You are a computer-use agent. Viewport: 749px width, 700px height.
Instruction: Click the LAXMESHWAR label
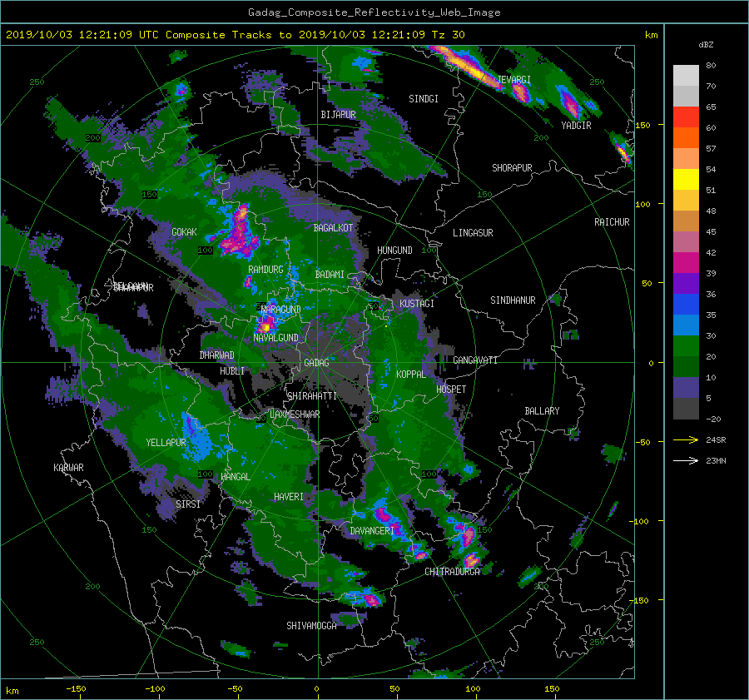295,415
